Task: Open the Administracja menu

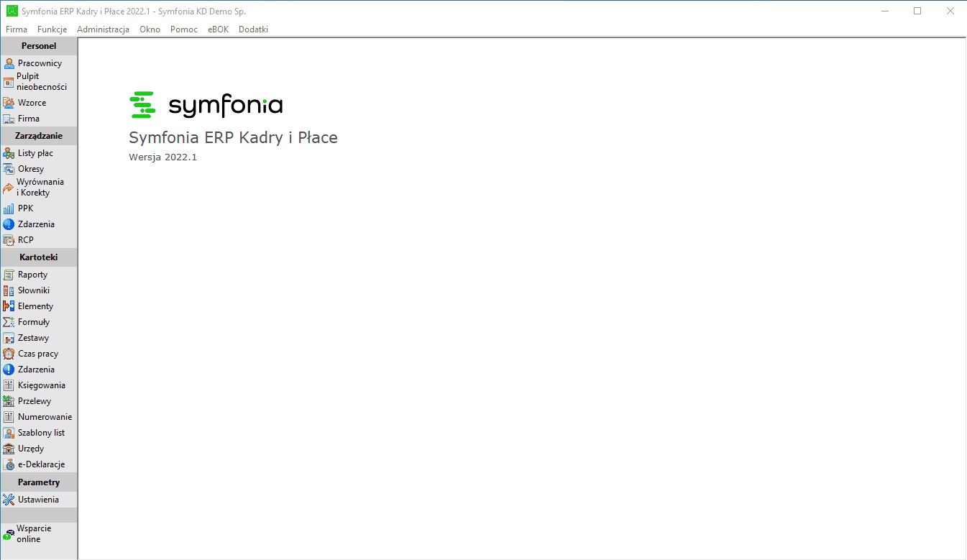Action: click(x=103, y=29)
